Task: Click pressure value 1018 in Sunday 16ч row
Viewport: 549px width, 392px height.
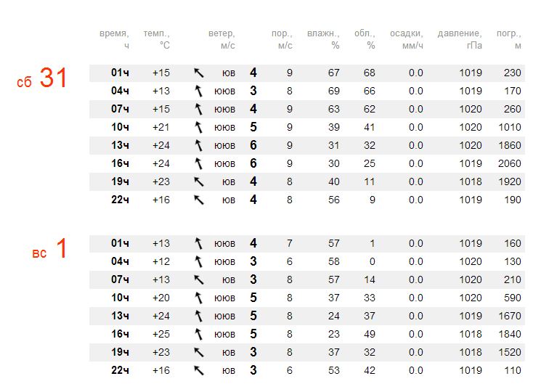Action: point(471,334)
